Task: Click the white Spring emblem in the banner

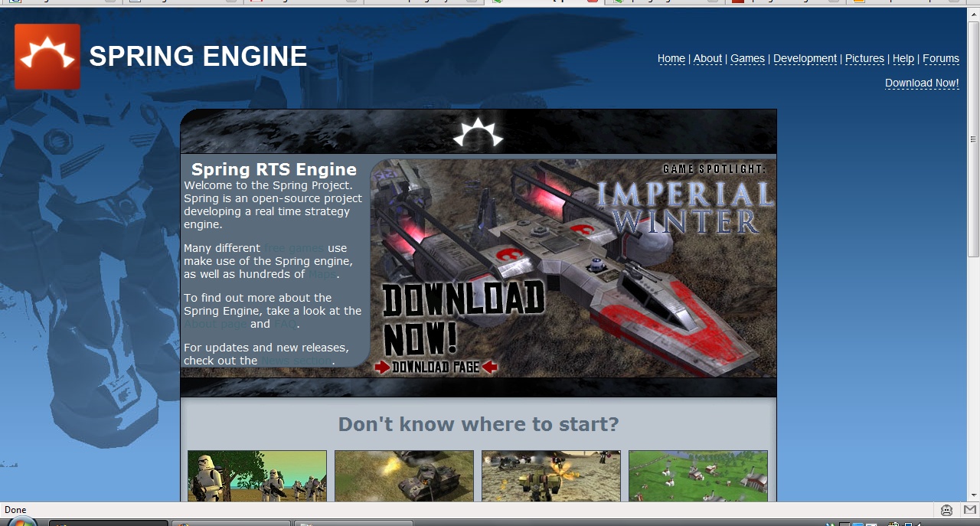Action: [479, 132]
